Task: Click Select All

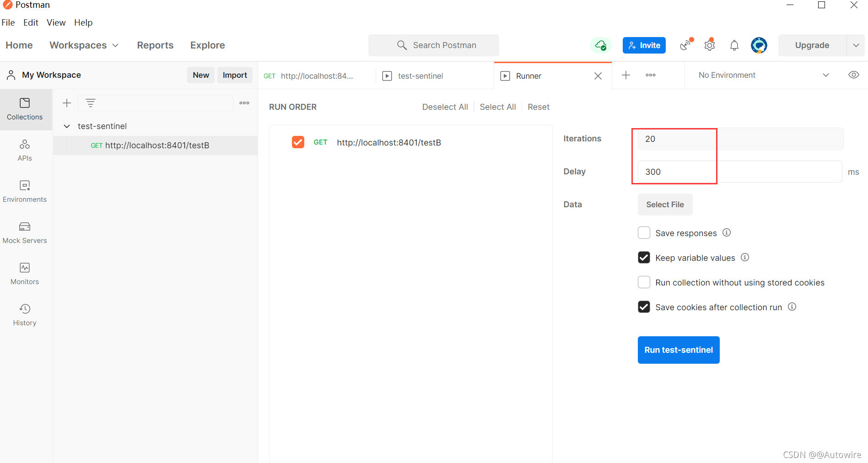Action: [x=498, y=107]
